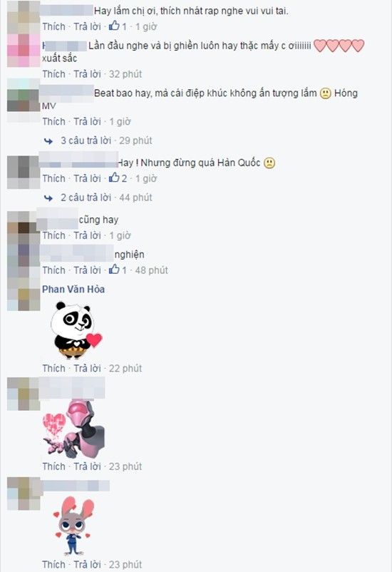This screenshot has width=392, height=572.
Task: Click the thumbs-up icon on the 'Hay lắm chị ơi' comment
Action: [114, 25]
